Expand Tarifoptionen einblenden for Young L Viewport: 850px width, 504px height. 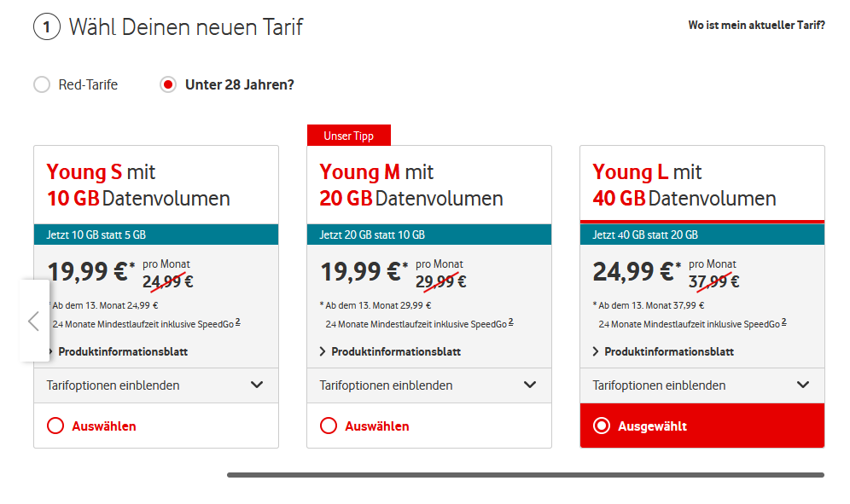[702, 385]
